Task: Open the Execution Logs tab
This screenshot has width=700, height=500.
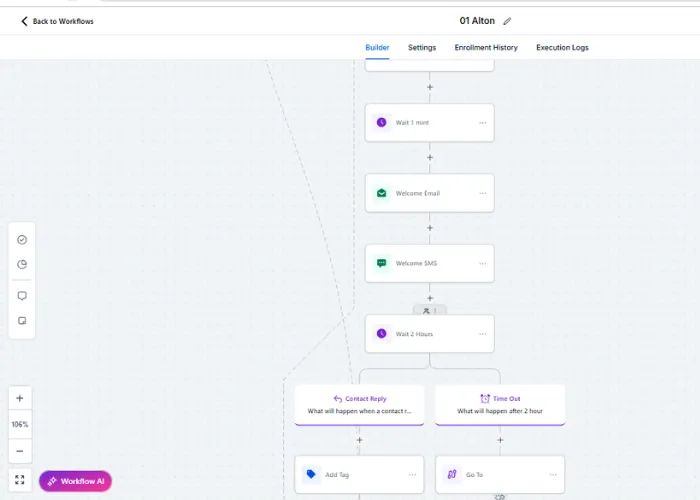Action: coord(562,47)
